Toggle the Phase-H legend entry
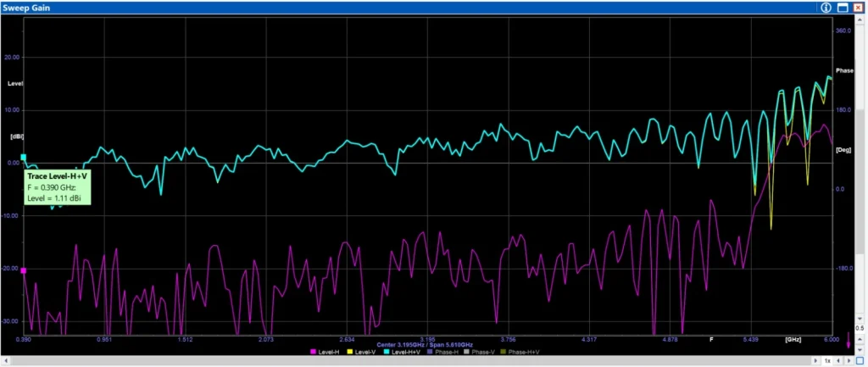Screen dimensions: 868x367 click(444, 352)
